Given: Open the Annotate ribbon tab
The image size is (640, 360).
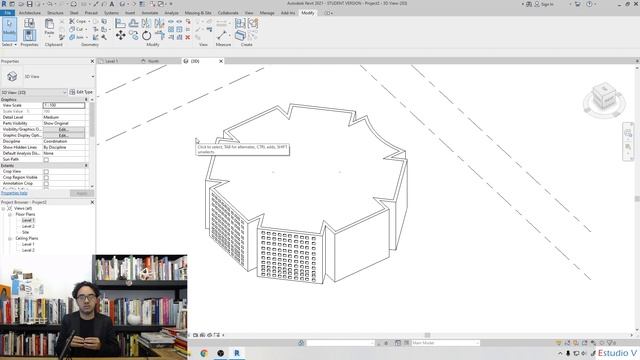Looking at the screenshot, I should [150, 13].
